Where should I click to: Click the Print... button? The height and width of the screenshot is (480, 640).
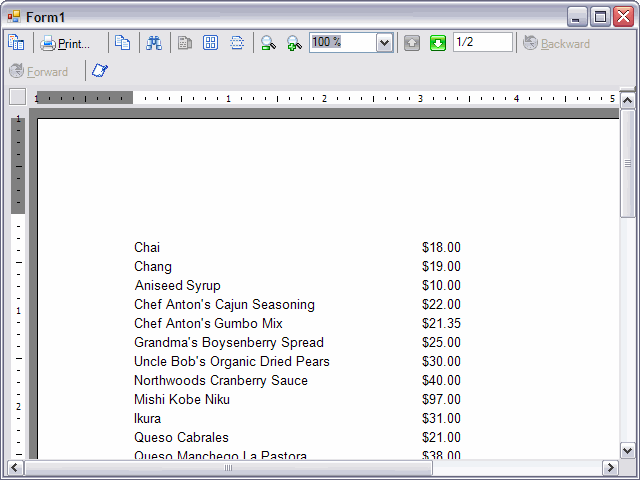[x=66, y=43]
